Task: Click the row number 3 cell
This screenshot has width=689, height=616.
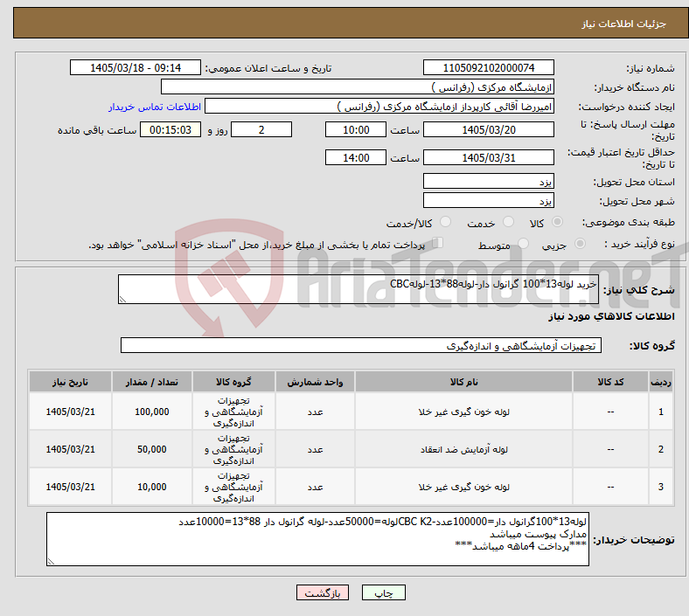Action: (x=660, y=487)
